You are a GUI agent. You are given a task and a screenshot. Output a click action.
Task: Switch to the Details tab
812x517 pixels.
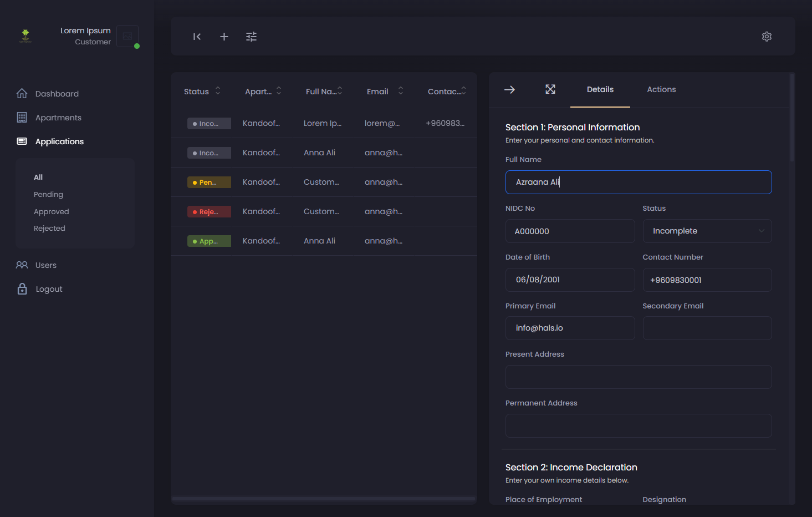pos(600,89)
